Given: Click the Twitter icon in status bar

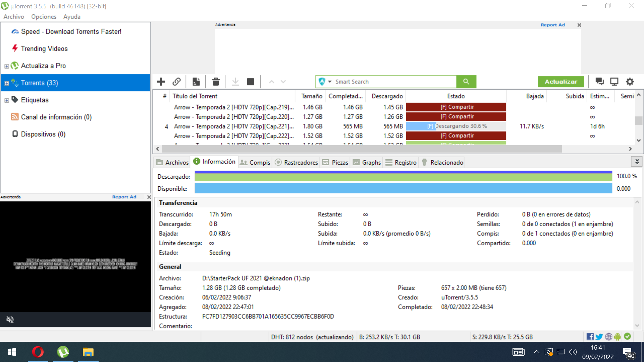Looking at the screenshot, I should [x=599, y=337].
